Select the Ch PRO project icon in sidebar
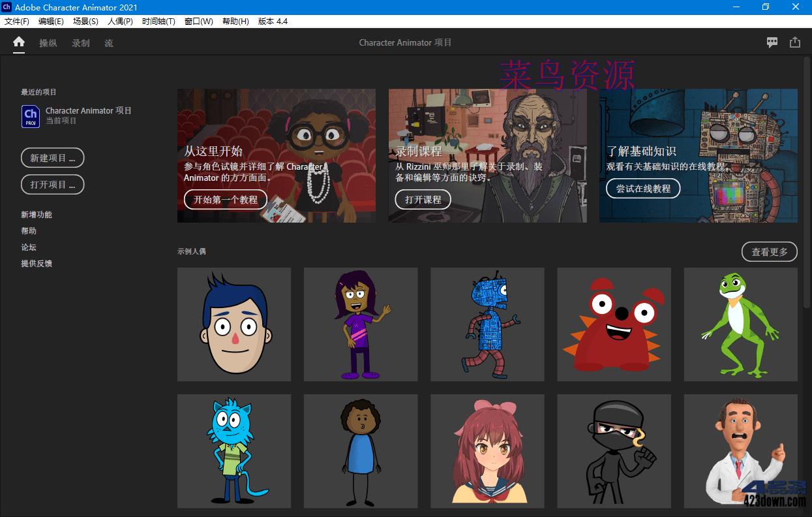The image size is (812, 517). (x=30, y=116)
